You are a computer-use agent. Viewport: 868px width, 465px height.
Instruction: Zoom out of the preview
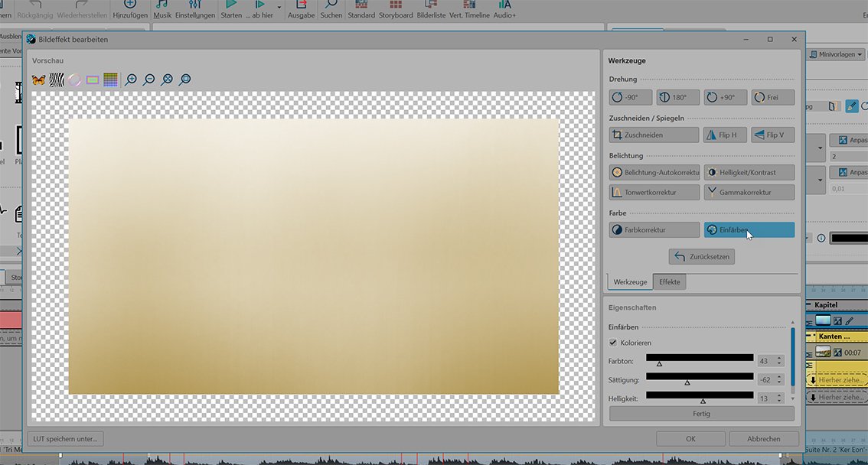coord(149,80)
